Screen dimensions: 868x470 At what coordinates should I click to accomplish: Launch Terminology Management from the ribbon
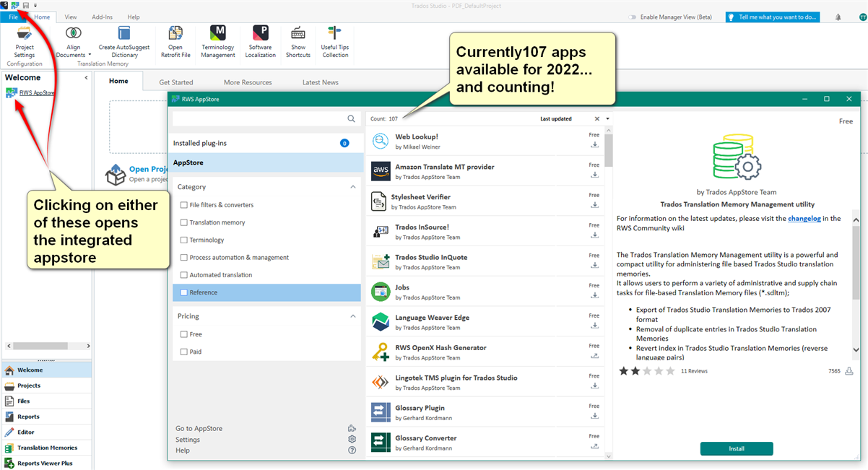pos(218,41)
